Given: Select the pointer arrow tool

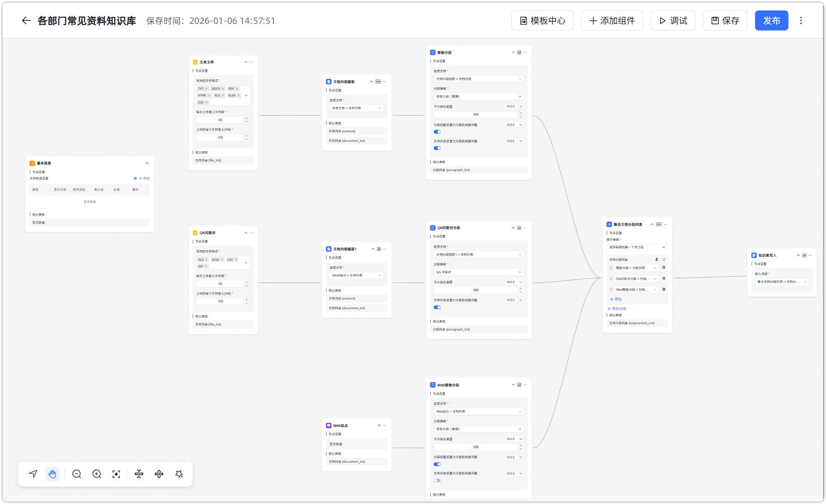Looking at the screenshot, I should coord(33,474).
